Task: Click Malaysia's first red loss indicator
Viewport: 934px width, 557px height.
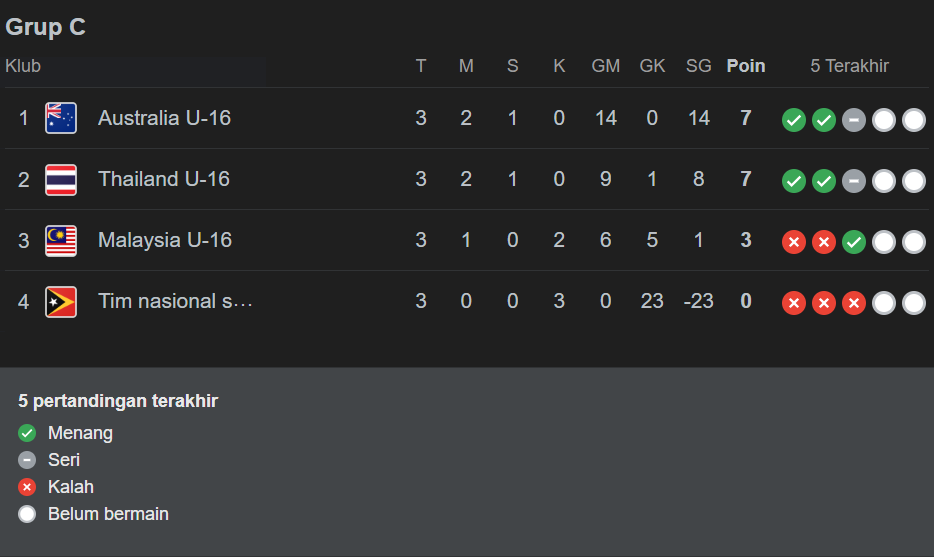Action: (793, 242)
